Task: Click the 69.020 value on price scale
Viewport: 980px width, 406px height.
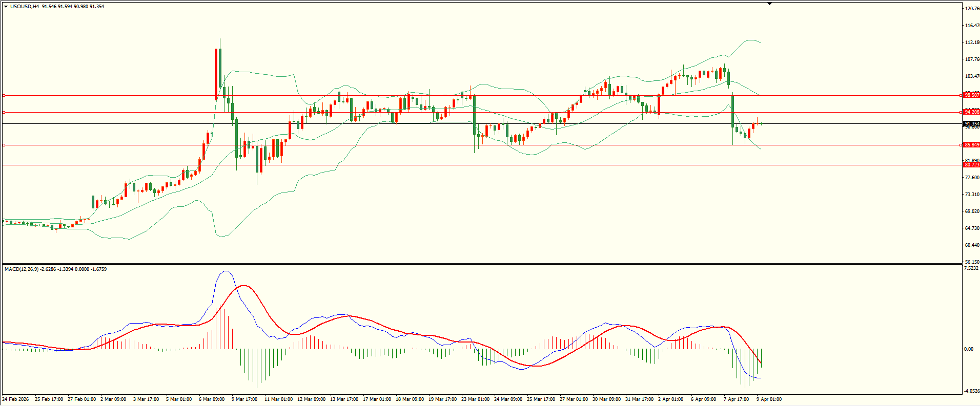Action: coord(972,211)
